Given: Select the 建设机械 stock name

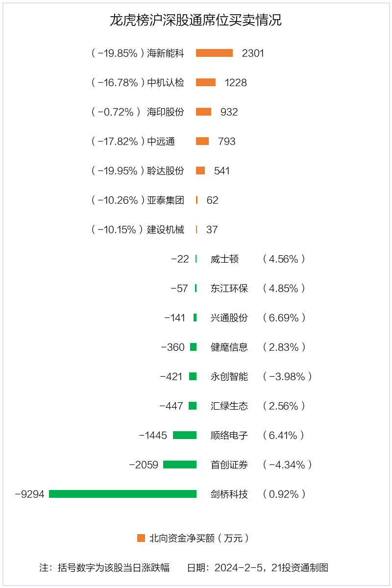Looking at the screenshot, I should pyautogui.click(x=166, y=229).
